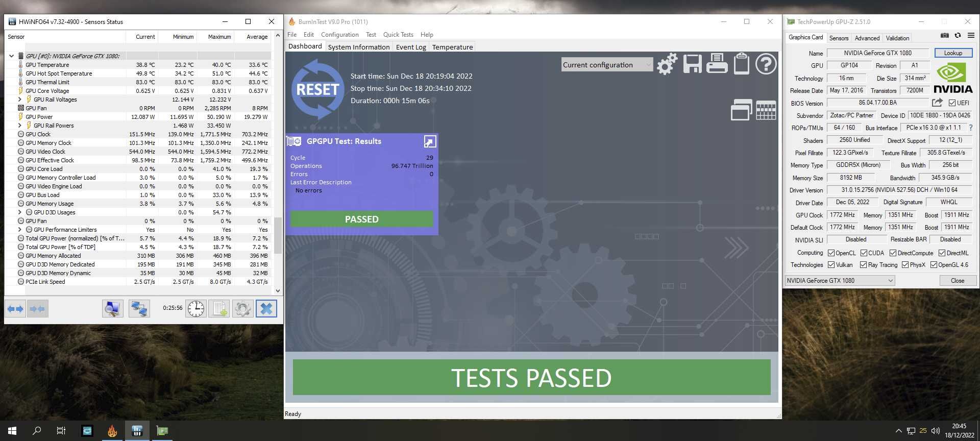Start HWiNFO logging with sheet-plus icon
Screen dimensions: 980x441
(x=219, y=309)
